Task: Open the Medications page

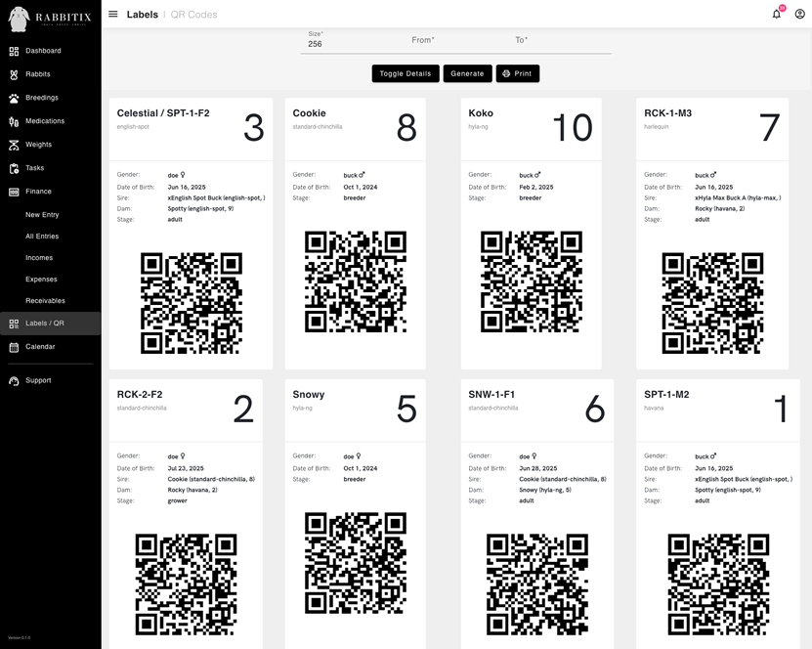Action: pos(47,120)
